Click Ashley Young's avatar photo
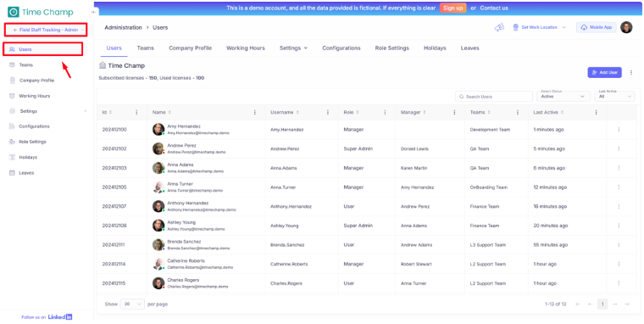644x324 pixels. 158,226
